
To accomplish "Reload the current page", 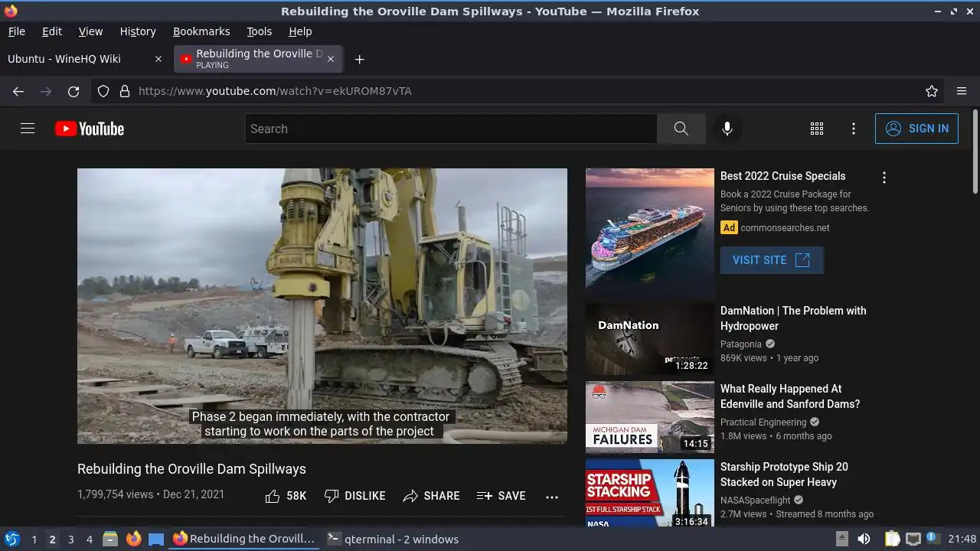I will [x=73, y=91].
